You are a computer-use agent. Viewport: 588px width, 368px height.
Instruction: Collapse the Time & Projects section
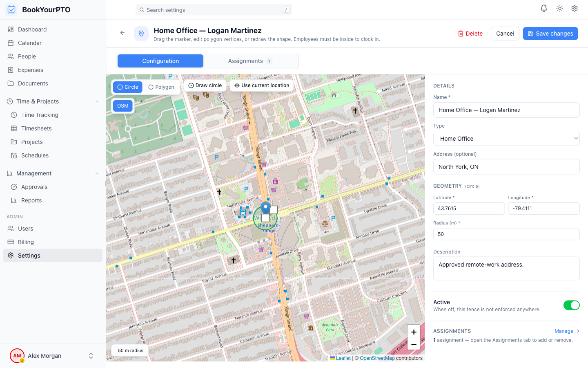coord(53,101)
